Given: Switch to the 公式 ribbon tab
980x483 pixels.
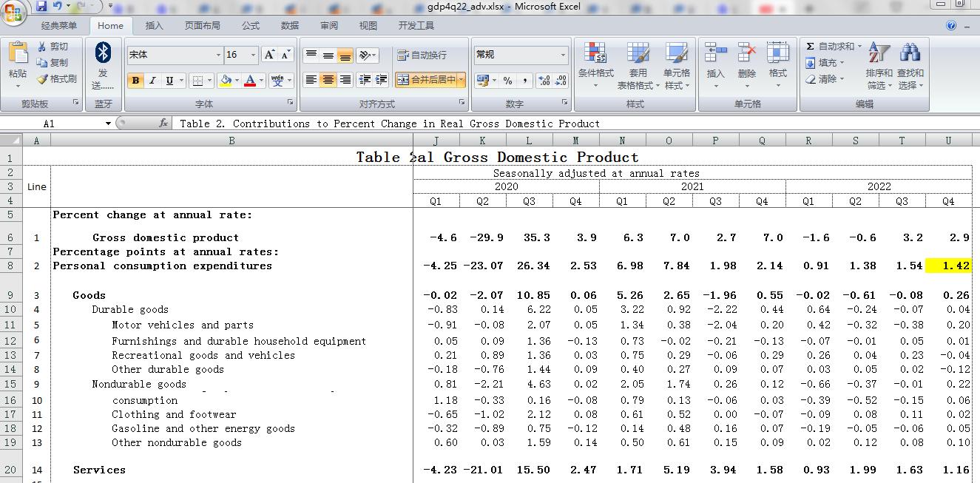Looking at the screenshot, I should (250, 25).
